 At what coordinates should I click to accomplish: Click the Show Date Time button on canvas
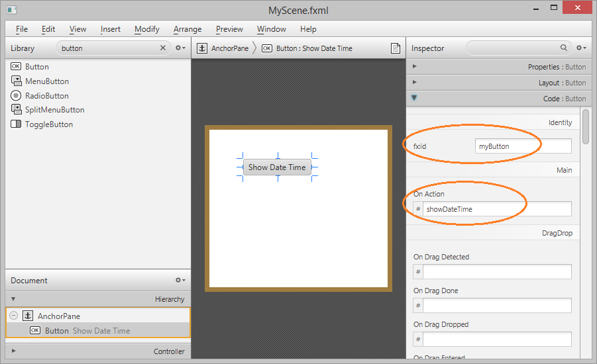click(x=277, y=167)
